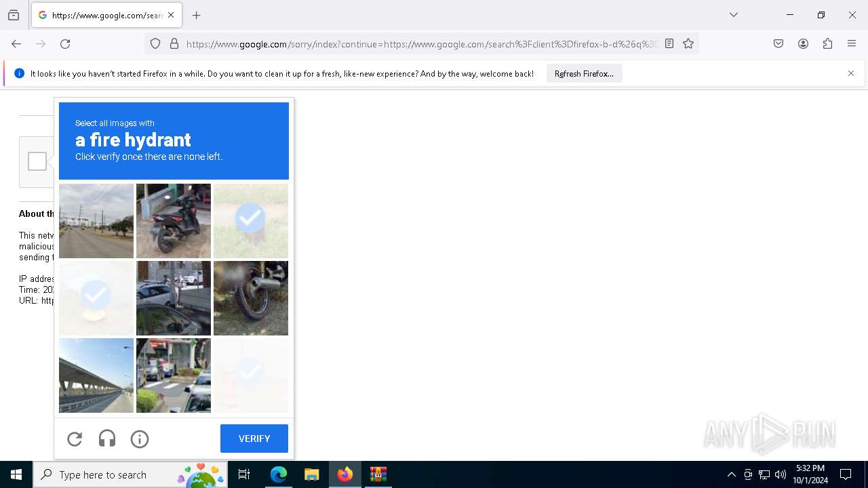Open File Explorer from taskbar
Viewport: 868px width, 488px height.
311,474
